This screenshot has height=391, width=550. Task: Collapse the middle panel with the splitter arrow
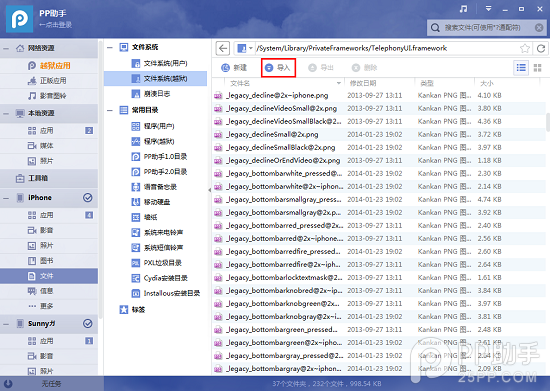[x=209, y=190]
